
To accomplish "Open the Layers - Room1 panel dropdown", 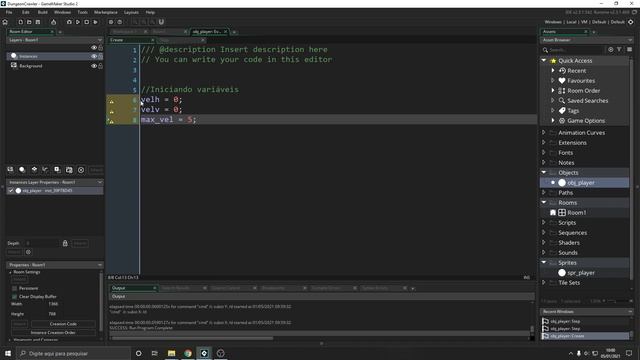I will coord(100,40).
